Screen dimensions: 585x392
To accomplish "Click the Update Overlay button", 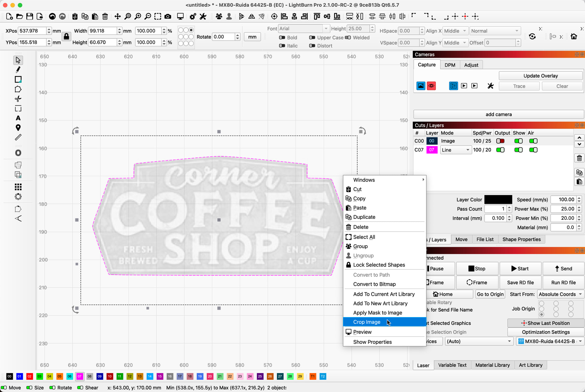I will [541, 76].
